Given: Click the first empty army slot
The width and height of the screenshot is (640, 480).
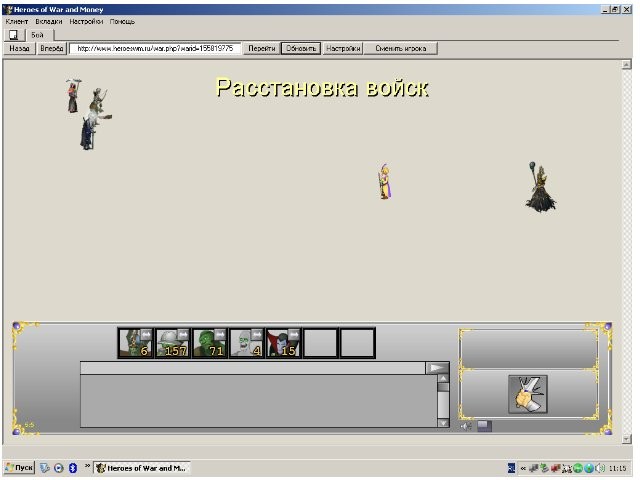Looking at the screenshot, I should [320, 343].
